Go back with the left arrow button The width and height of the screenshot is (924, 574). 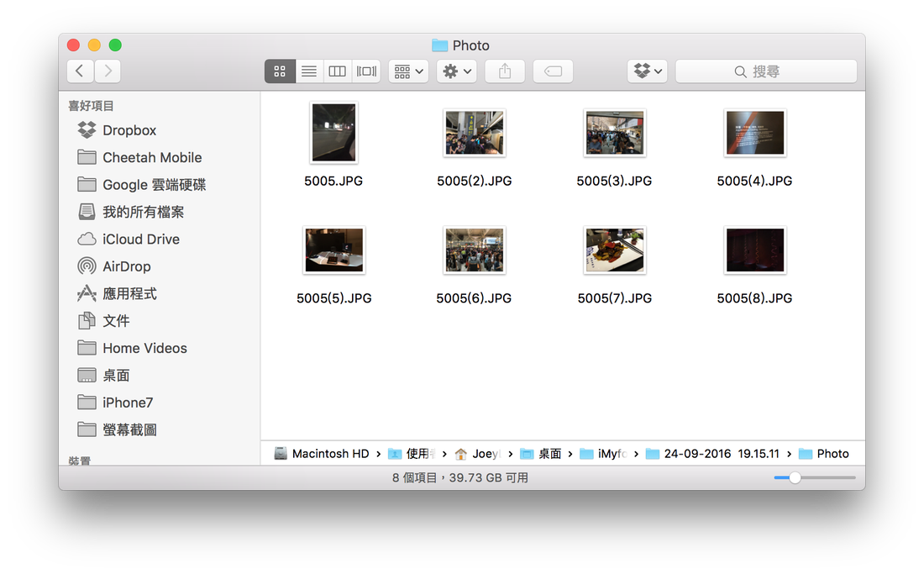click(80, 71)
